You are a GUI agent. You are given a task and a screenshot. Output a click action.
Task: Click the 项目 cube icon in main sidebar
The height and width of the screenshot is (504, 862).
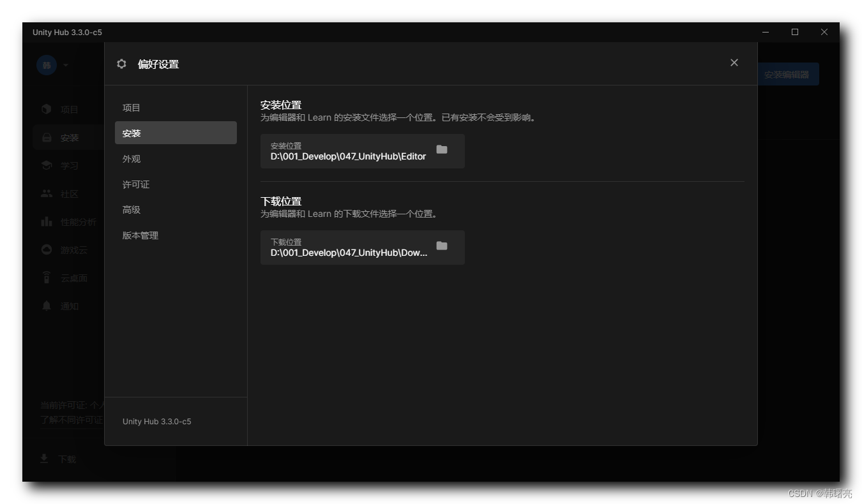(47, 109)
